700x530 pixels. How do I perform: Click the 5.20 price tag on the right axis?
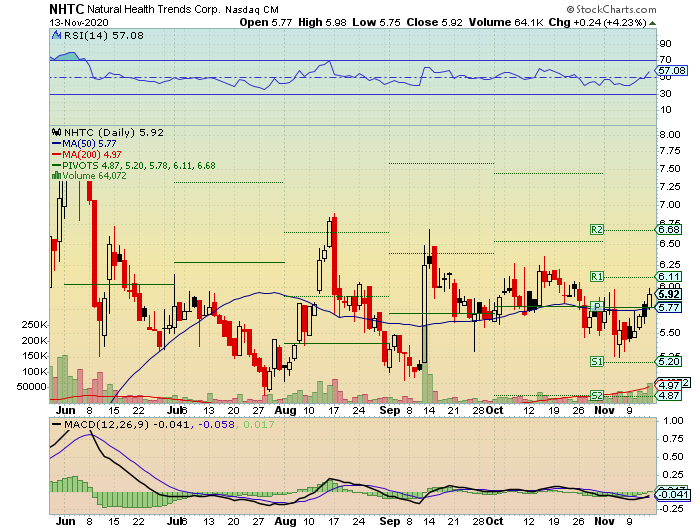669,361
